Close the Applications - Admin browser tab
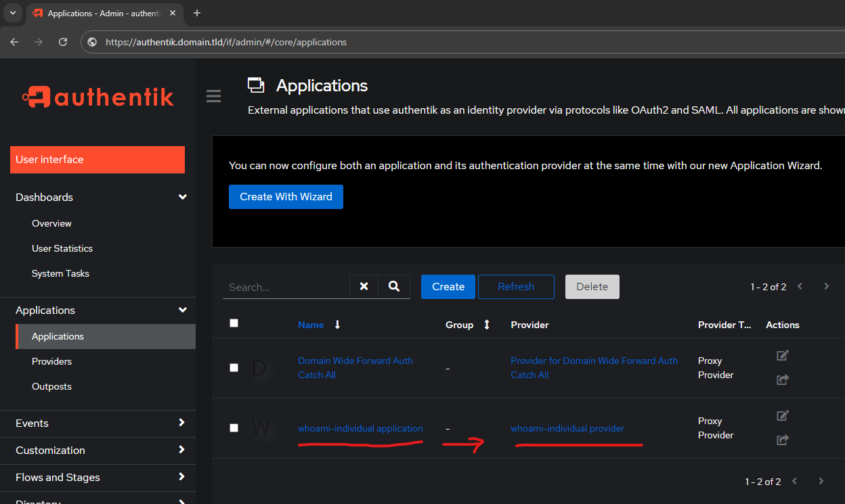This screenshot has height=504, width=845. pos(173,14)
